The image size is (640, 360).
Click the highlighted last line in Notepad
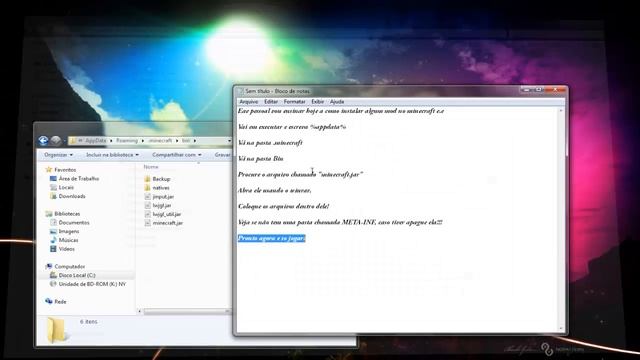[271, 238]
